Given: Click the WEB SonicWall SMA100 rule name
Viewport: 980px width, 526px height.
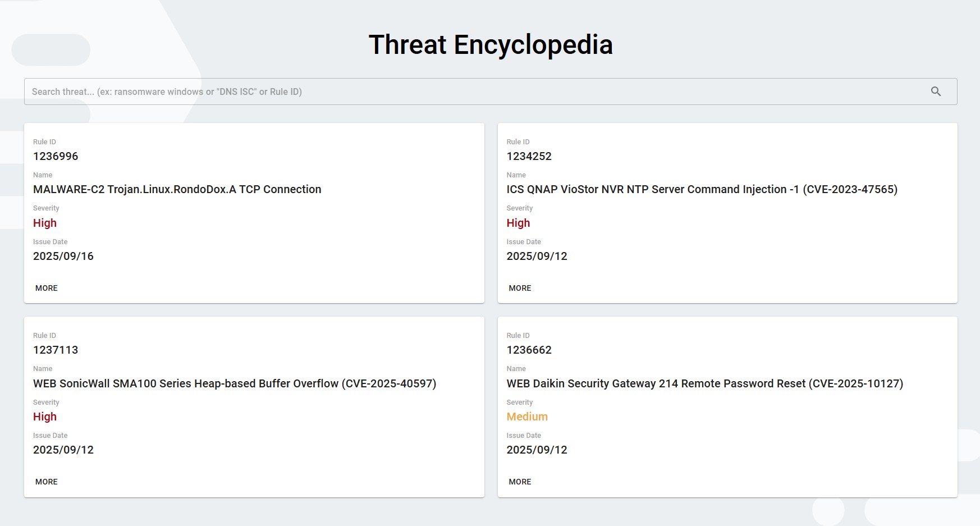Looking at the screenshot, I should tap(235, 383).
